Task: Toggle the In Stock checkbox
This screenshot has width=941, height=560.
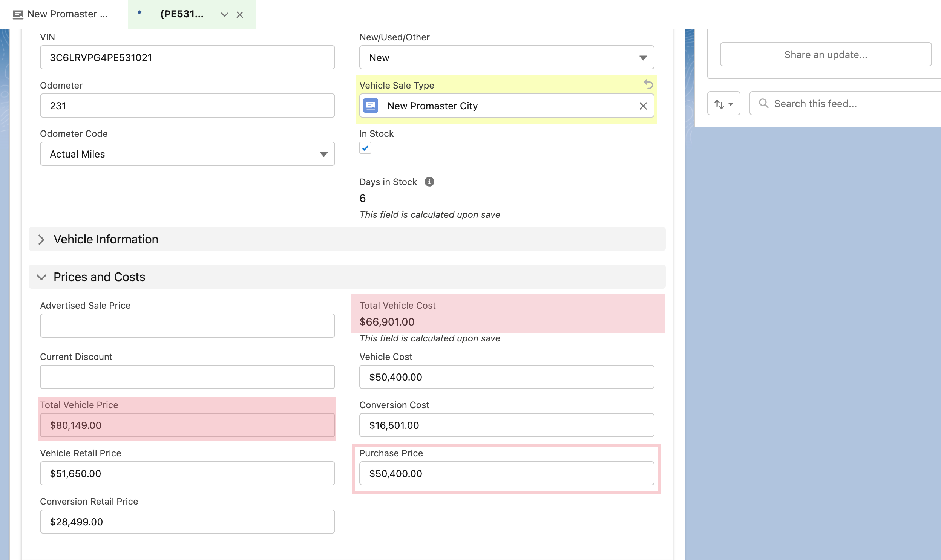Action: [365, 148]
